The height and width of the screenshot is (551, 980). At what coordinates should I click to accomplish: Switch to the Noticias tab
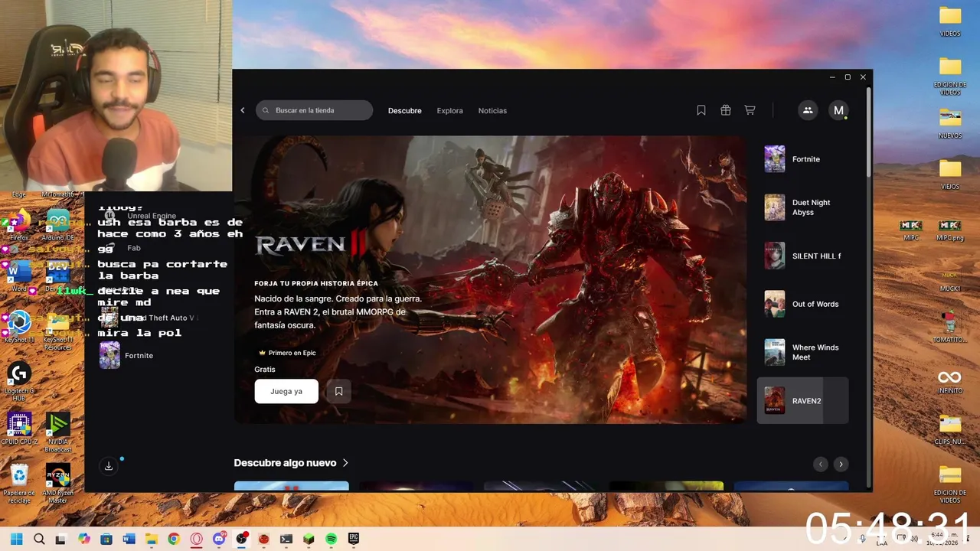point(492,110)
